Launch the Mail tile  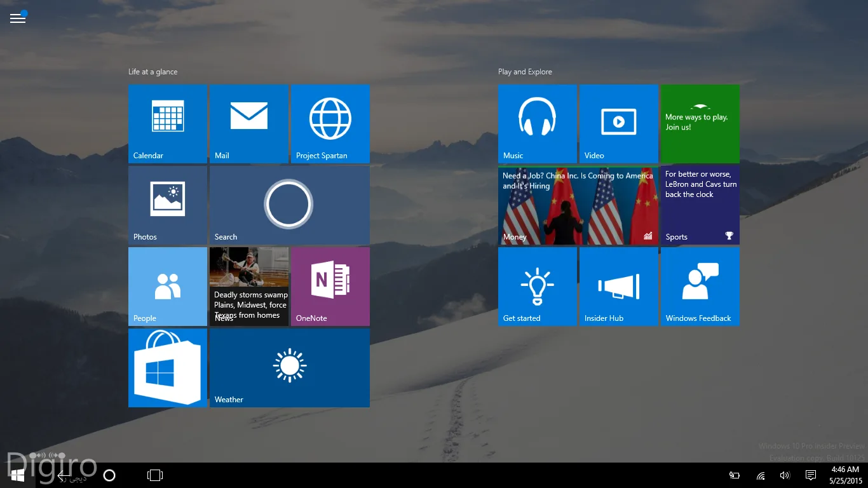249,124
